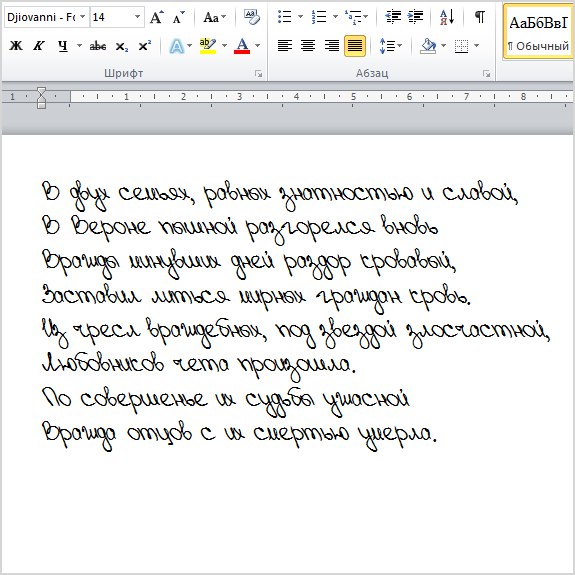This screenshot has width=575, height=575.
Task: Click the Djiovanni font name field
Action: tap(41, 17)
